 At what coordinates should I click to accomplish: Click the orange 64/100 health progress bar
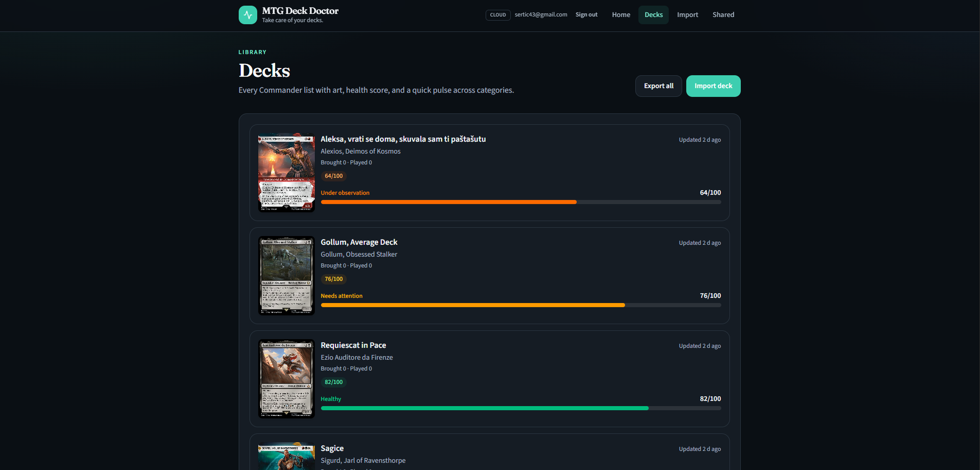pos(521,202)
